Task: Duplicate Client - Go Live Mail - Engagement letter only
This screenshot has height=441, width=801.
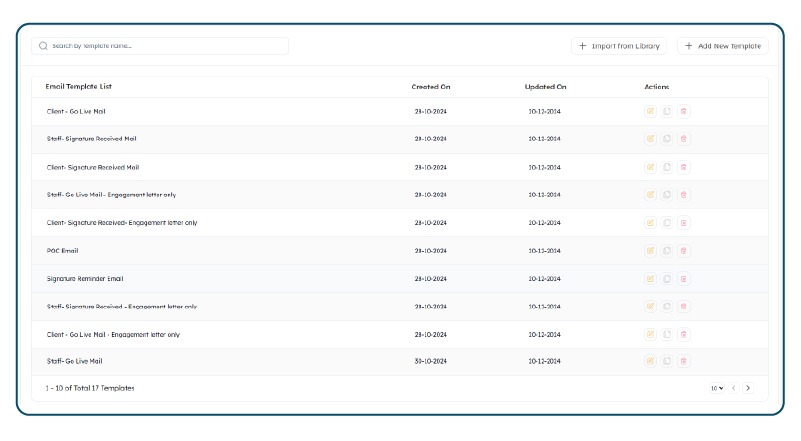Action: [667, 335]
